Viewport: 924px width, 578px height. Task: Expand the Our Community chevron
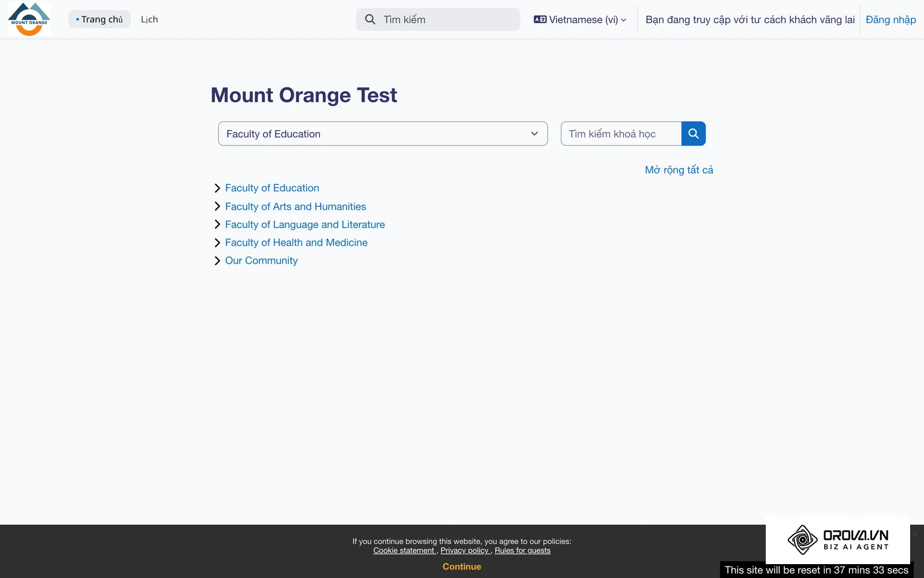tap(217, 261)
